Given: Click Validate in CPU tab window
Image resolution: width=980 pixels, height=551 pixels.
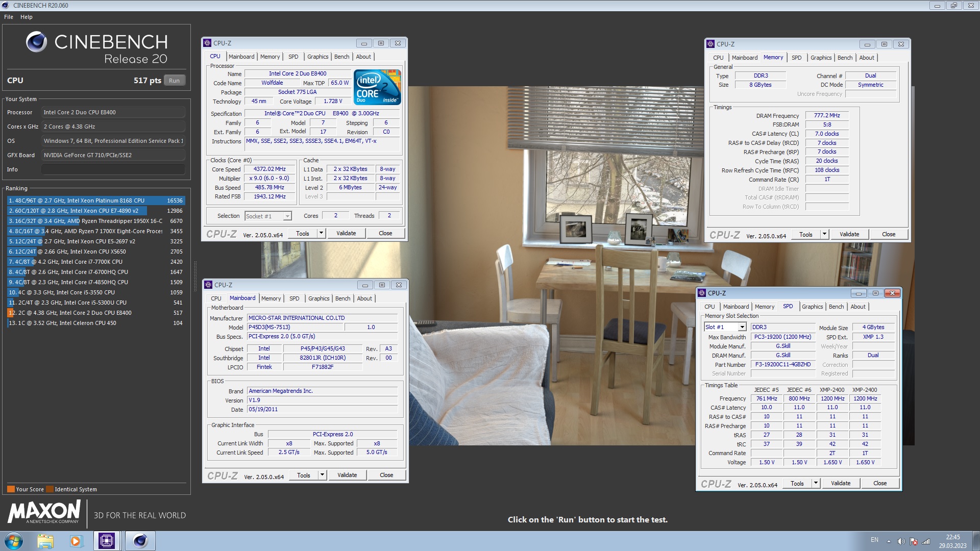Looking at the screenshot, I should coord(346,233).
